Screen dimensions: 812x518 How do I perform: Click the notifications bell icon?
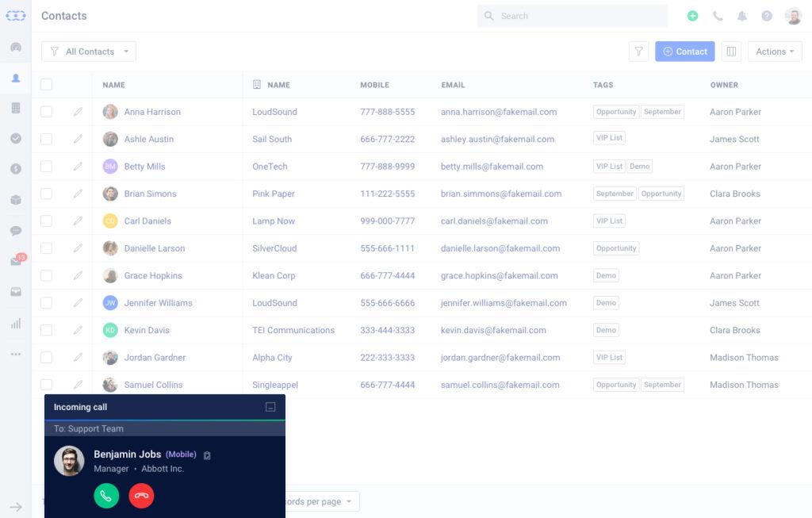(x=742, y=16)
